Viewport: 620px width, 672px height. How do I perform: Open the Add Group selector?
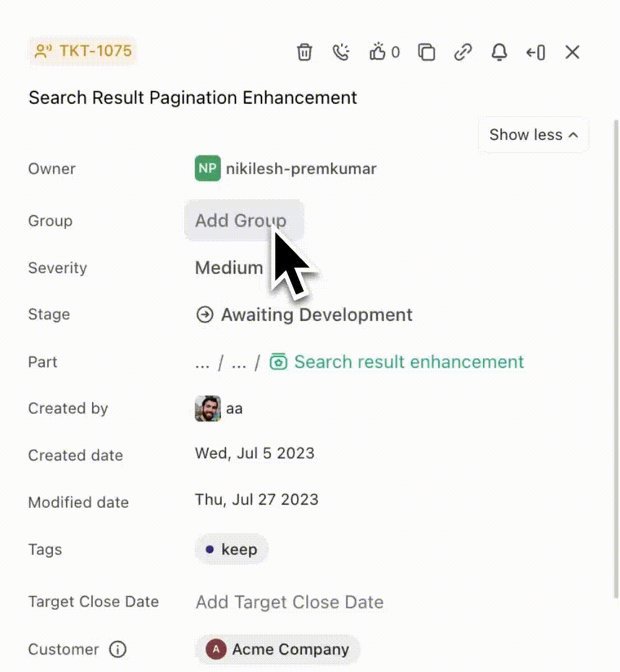[243, 220]
